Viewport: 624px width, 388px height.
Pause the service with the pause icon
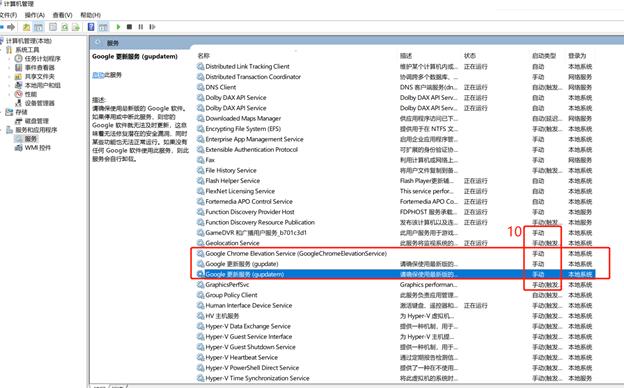(x=140, y=27)
